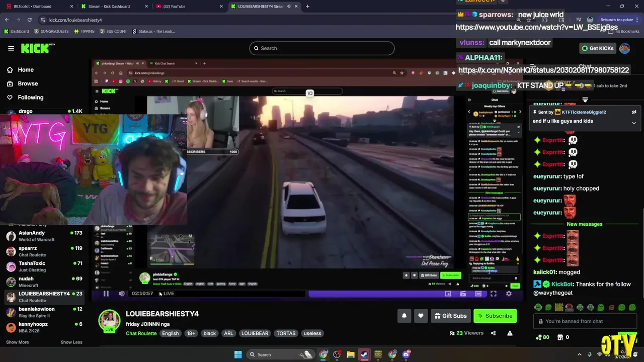Collapse the pinned chat message chevron
This screenshot has height=362, width=644.
634,123
